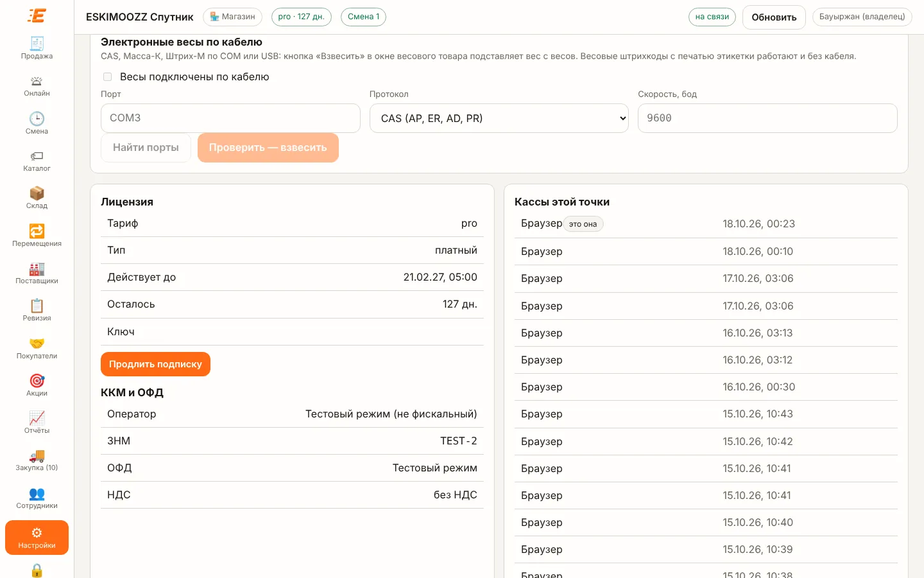
Task: Enable Весы подключены по кабелю checkbox
Action: [x=108, y=77]
